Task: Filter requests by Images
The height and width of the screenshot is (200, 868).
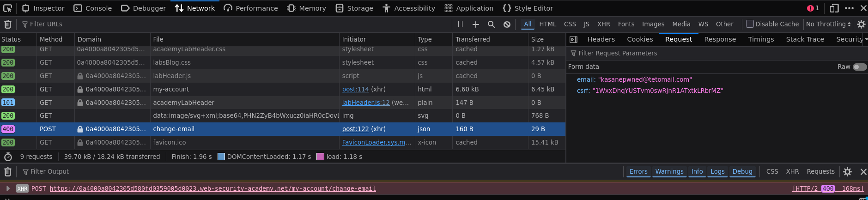Action: pos(653,24)
